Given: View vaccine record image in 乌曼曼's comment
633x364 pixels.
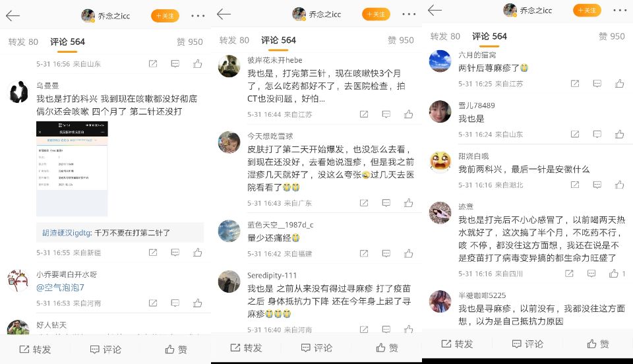Looking at the screenshot, I should [x=72, y=169].
